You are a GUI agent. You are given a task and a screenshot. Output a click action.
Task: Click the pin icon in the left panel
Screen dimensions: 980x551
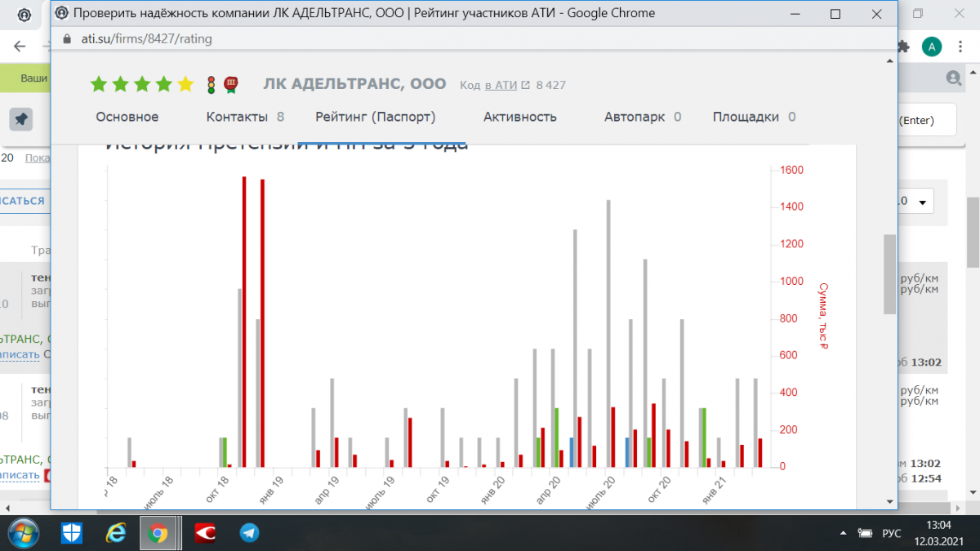21,118
